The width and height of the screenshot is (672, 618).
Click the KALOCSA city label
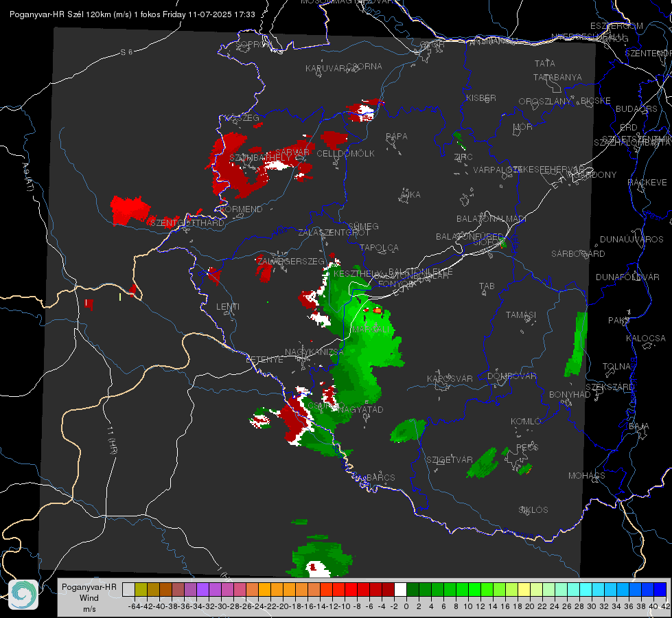pyautogui.click(x=645, y=338)
